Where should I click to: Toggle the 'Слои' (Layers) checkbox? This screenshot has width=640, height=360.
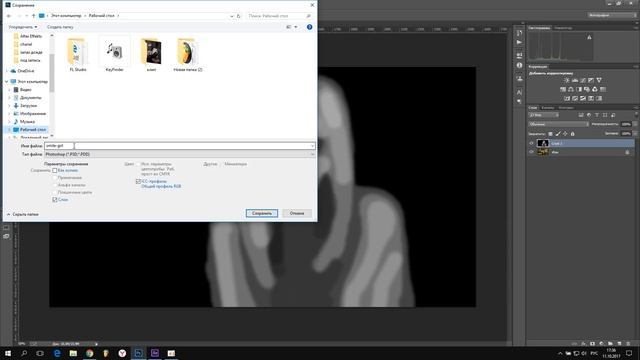coord(54,200)
